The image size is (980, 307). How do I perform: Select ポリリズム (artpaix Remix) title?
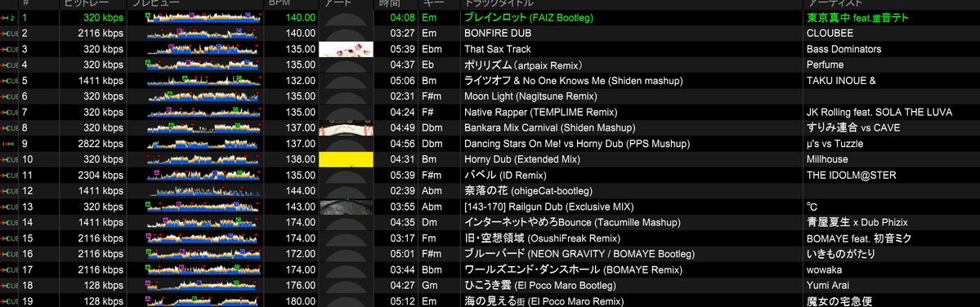(x=523, y=65)
